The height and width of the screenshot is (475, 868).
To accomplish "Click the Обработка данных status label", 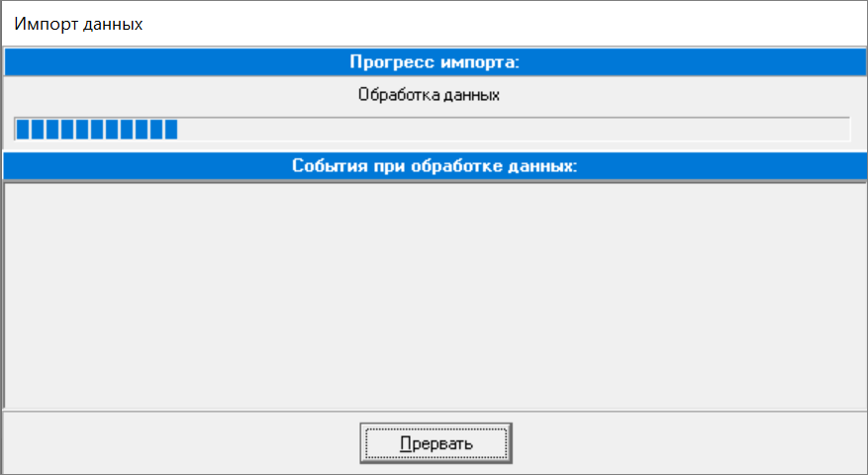I will click(x=428, y=96).
